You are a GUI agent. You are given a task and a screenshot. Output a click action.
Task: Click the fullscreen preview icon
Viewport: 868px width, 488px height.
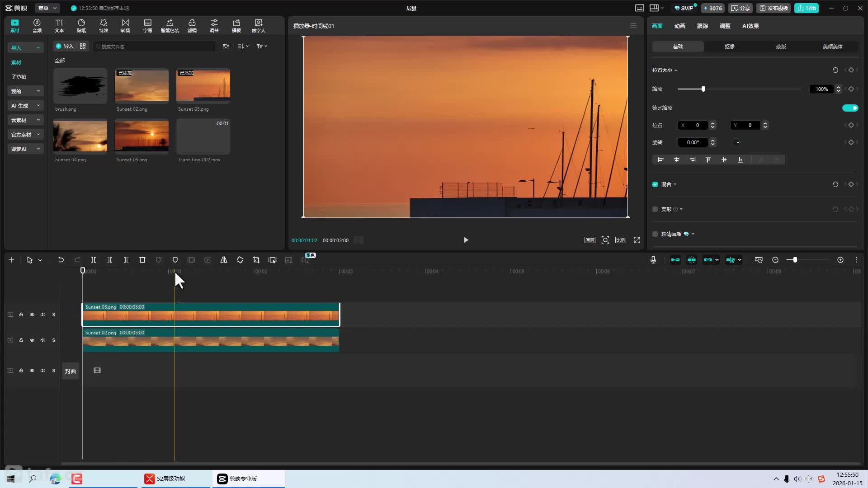tap(637, 240)
